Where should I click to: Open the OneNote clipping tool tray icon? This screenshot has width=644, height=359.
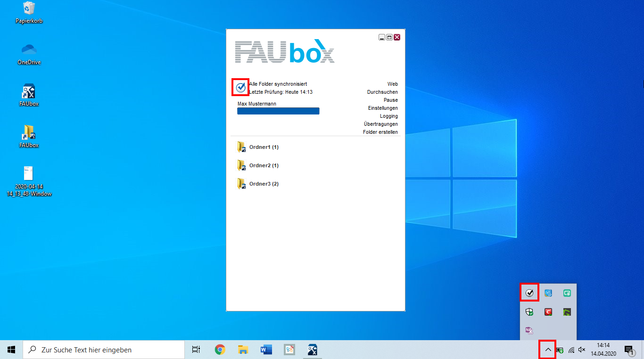click(x=529, y=330)
